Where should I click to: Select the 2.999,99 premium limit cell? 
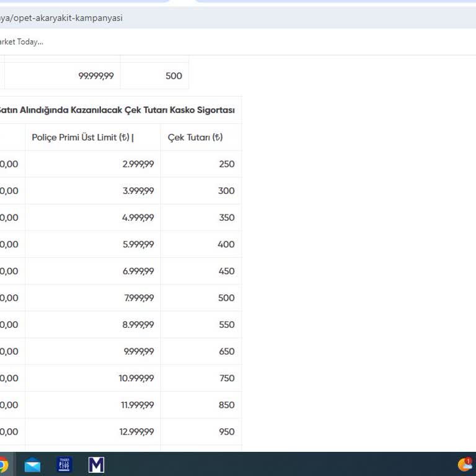(x=138, y=164)
